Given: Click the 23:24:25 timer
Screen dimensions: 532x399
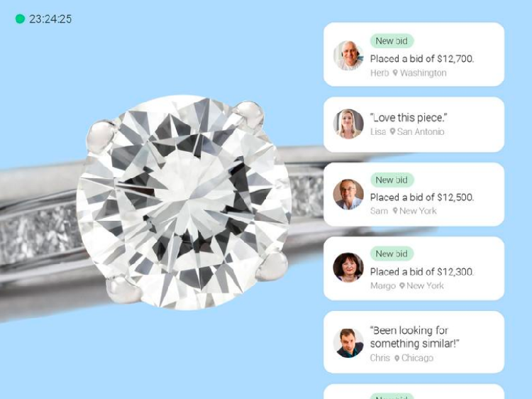Looking at the screenshot, I should [x=50, y=19].
